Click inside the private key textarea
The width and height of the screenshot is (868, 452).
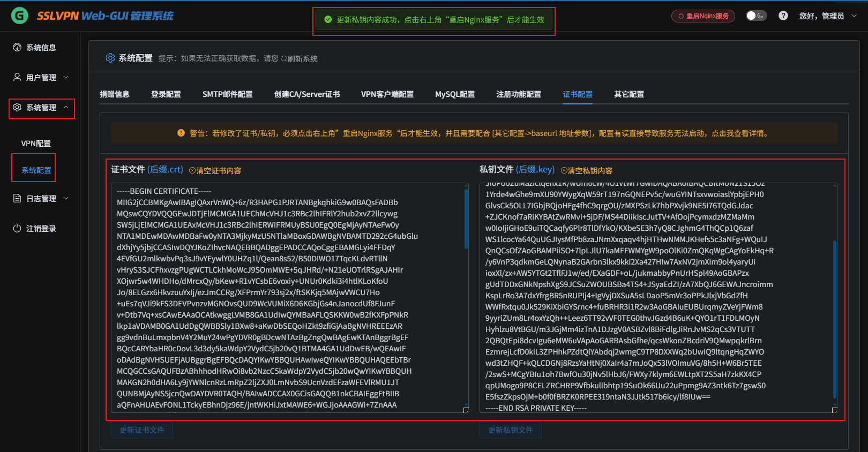point(658,298)
